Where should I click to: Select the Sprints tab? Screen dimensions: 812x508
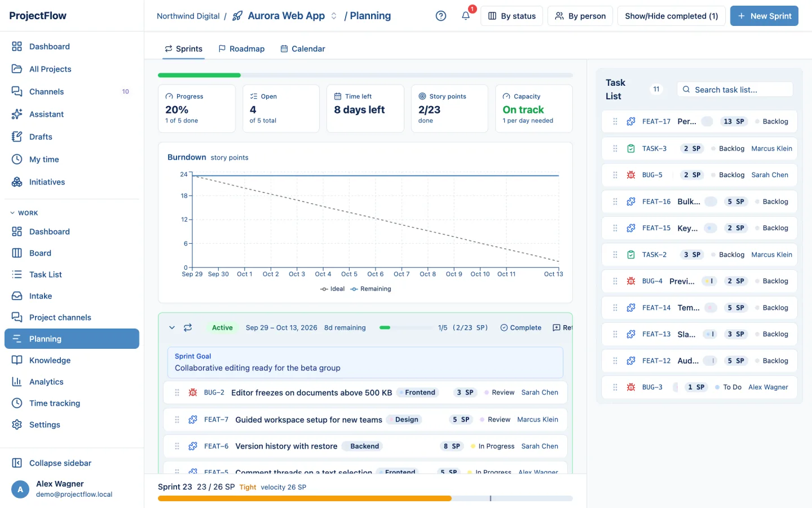183,49
